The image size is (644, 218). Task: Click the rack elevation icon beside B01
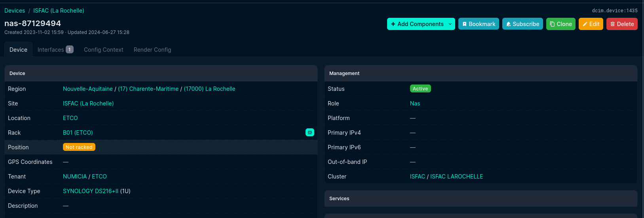point(310,133)
